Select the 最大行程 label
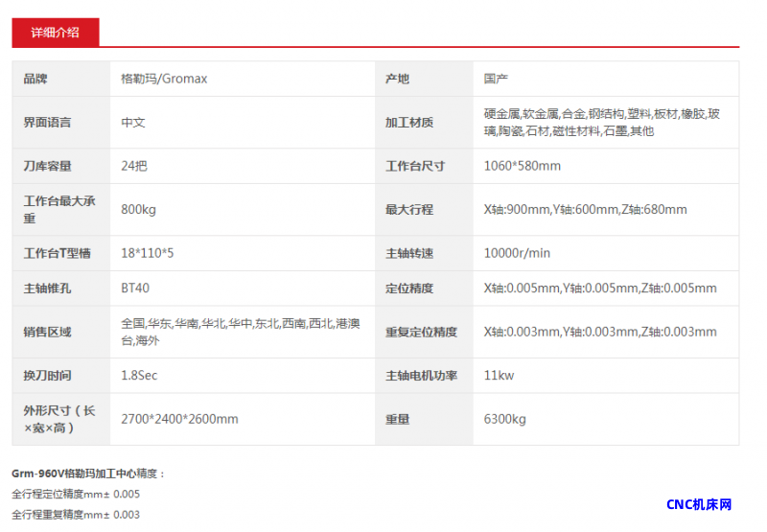767x532 pixels. [409, 210]
